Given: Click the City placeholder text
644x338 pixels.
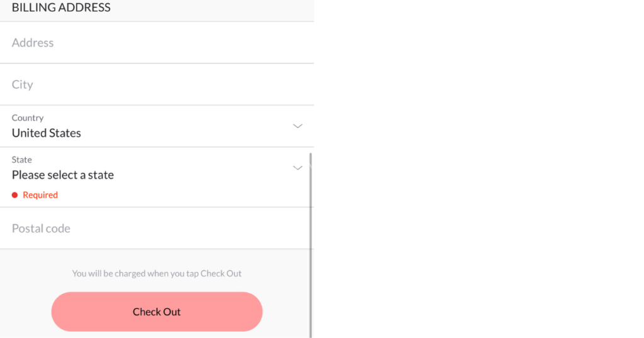Looking at the screenshot, I should tap(23, 85).
